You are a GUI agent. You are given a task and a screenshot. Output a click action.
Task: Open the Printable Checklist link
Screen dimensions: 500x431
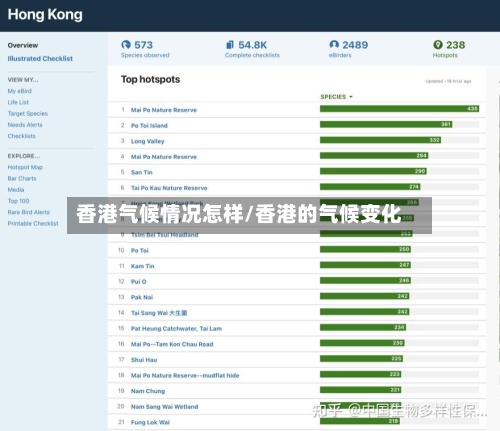[x=33, y=224]
